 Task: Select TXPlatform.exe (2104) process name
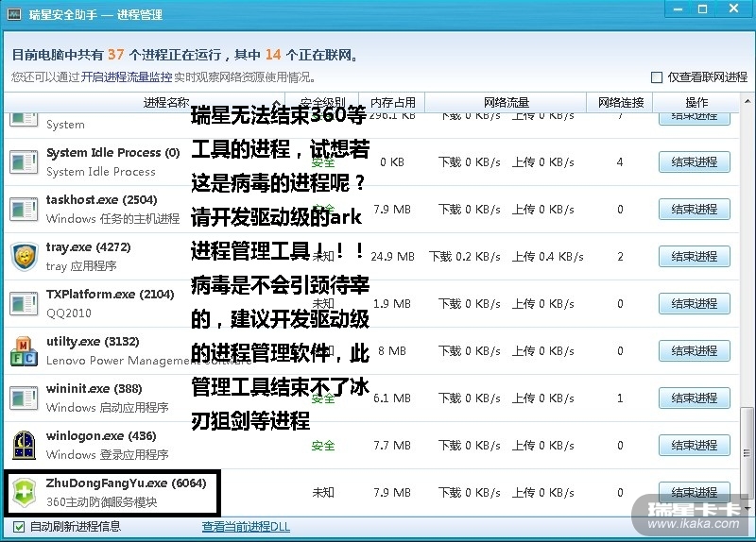[x=110, y=295]
